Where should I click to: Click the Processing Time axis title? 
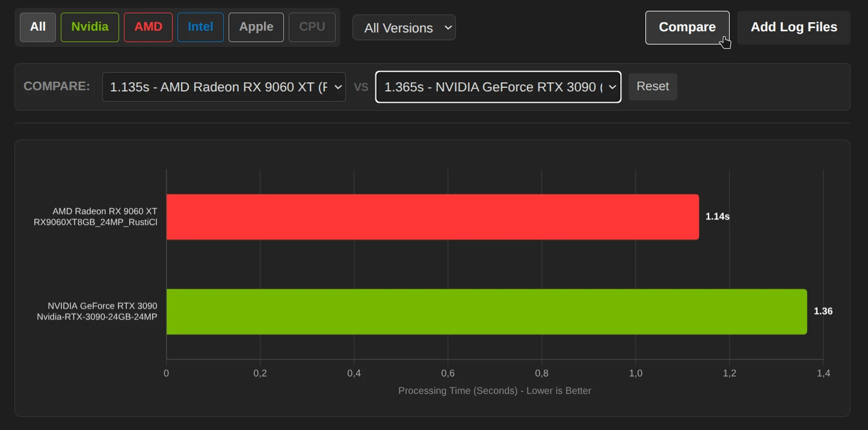[494, 391]
